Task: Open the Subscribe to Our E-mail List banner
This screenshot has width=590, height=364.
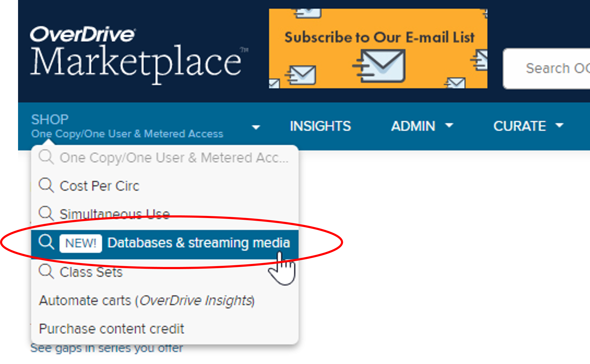Action: pyautogui.click(x=378, y=48)
